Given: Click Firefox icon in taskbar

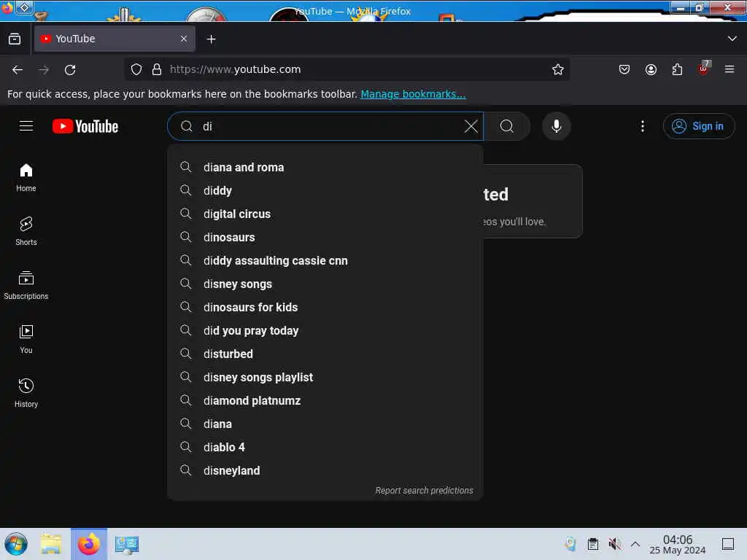Looking at the screenshot, I should (89, 544).
